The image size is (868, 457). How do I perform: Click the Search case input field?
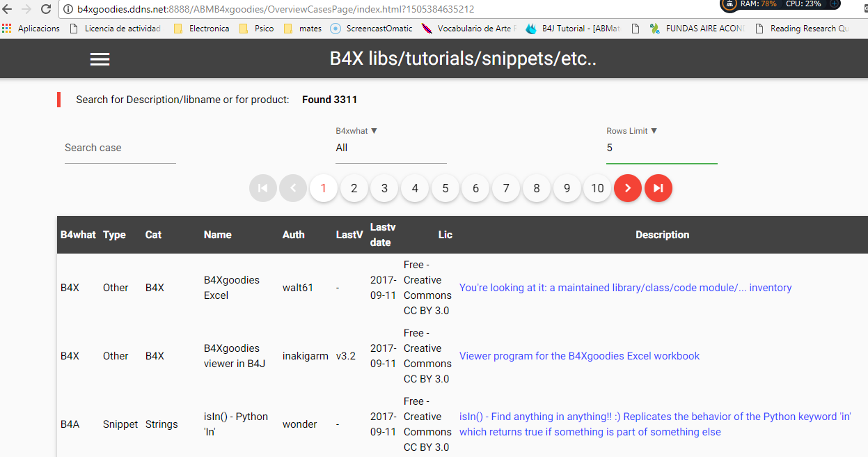tap(120, 148)
